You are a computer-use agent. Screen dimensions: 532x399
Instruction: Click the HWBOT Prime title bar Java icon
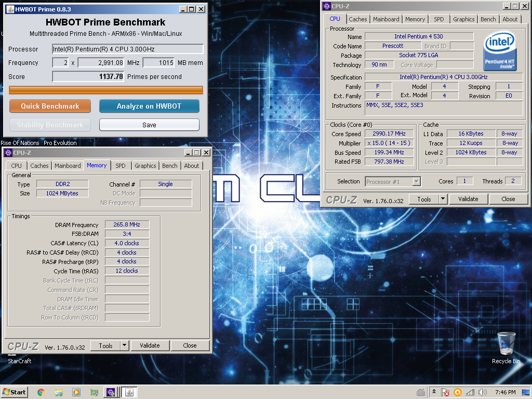tap(10, 9)
